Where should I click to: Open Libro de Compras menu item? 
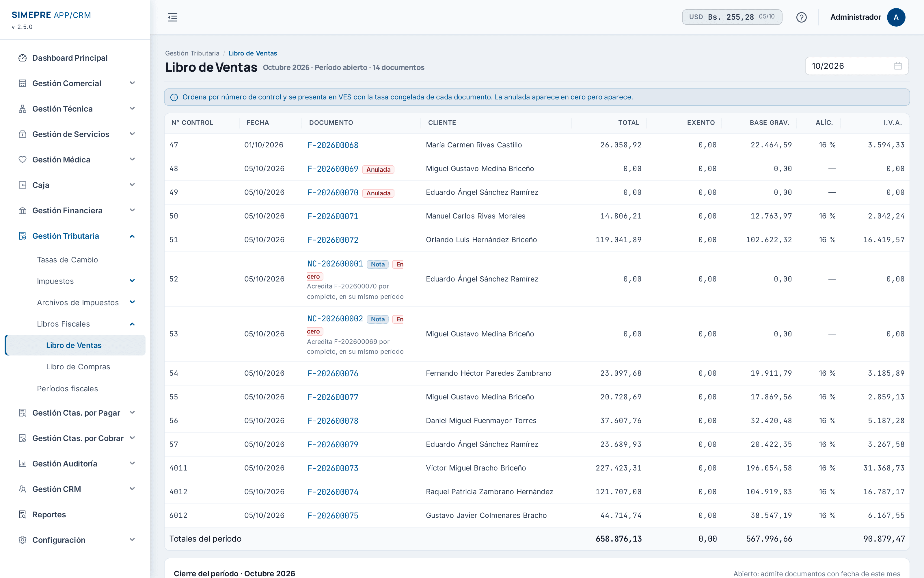coord(78,367)
